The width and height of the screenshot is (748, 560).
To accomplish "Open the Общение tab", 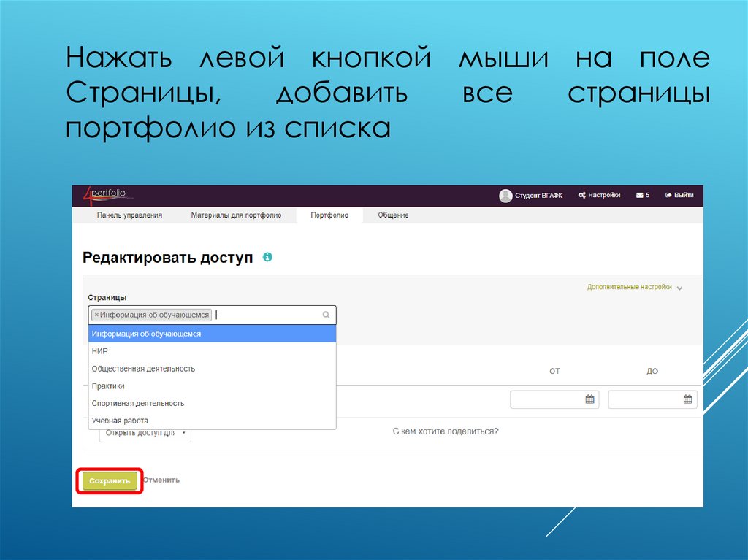I will 393,215.
